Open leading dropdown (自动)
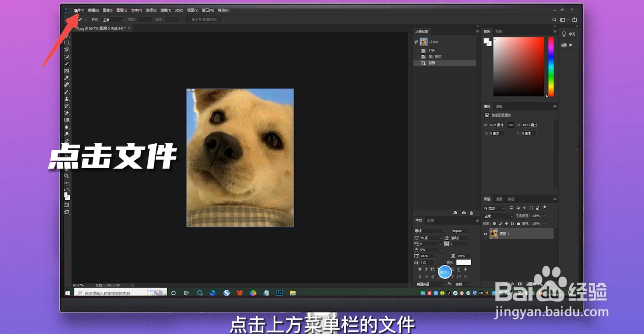The image size is (644, 334). [x=460, y=238]
